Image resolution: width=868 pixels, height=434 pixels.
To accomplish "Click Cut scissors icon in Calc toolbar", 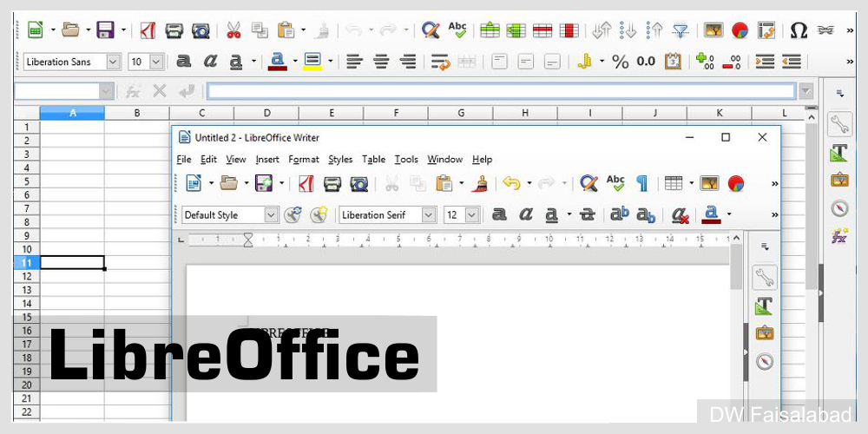I will (233, 30).
